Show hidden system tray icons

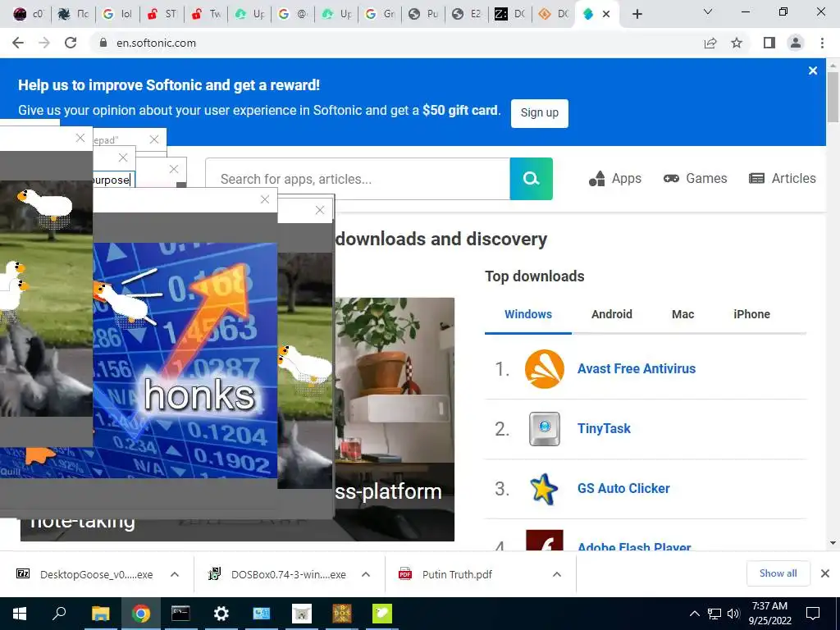(694, 614)
